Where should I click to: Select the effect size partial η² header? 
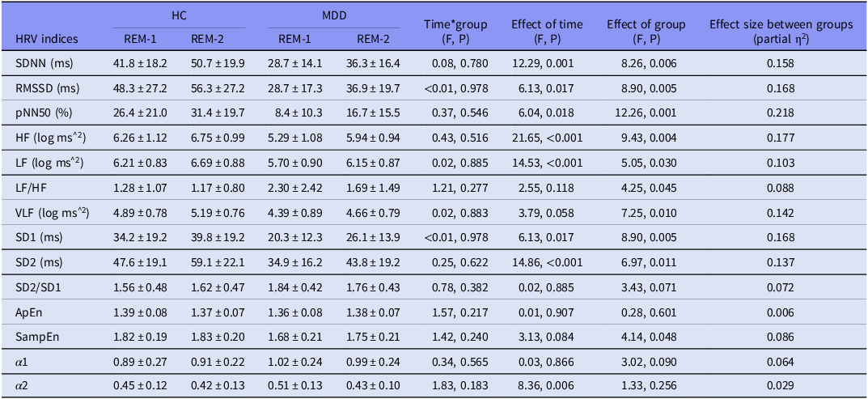tap(781, 31)
